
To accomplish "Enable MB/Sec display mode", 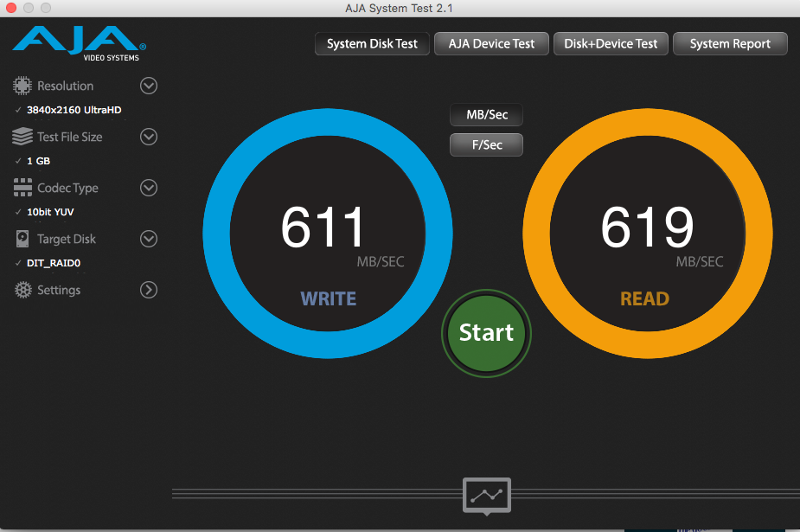I will click(485, 114).
